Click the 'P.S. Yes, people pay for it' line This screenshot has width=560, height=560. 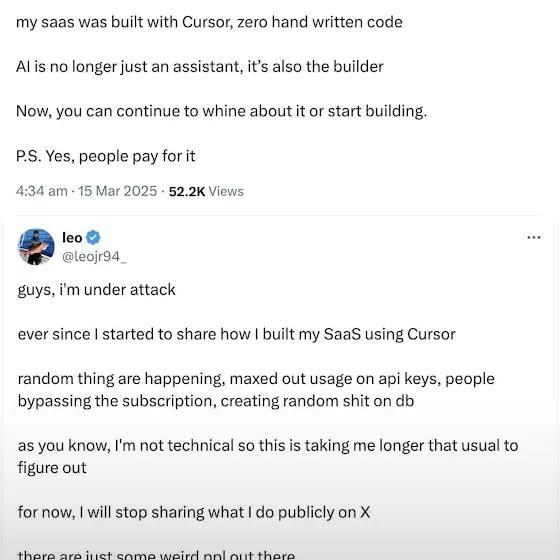coord(106,156)
